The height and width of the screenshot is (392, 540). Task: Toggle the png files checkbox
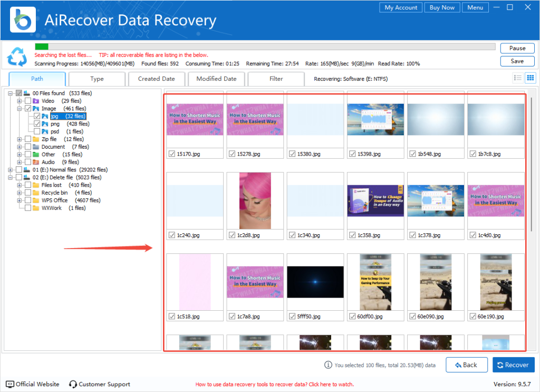(37, 124)
